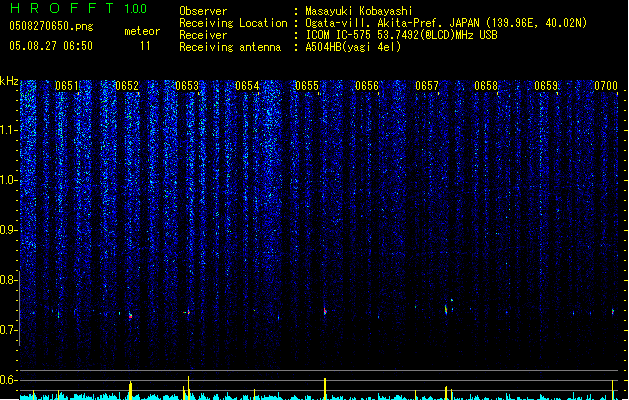The height and width of the screenshot is (400, 629).
Task: Click the meteor echo at 0653
Action: click(x=188, y=312)
